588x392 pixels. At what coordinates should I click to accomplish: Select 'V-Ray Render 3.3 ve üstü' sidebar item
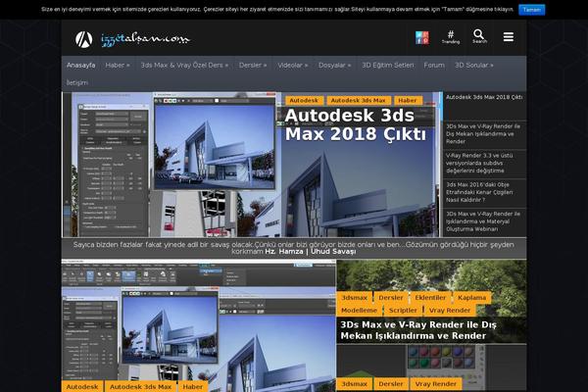tap(484, 164)
